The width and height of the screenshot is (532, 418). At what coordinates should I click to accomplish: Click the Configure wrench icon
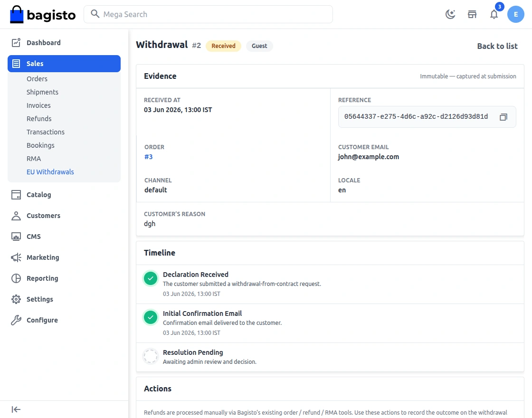click(x=16, y=320)
